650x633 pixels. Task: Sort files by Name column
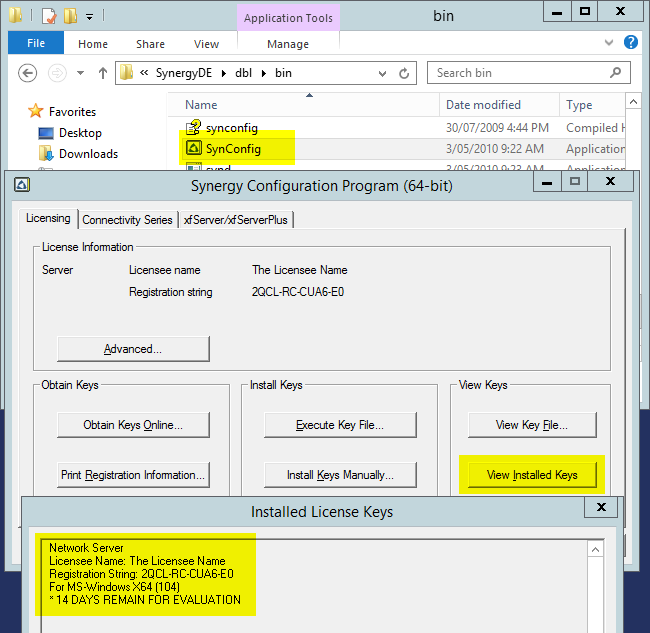coord(201,105)
